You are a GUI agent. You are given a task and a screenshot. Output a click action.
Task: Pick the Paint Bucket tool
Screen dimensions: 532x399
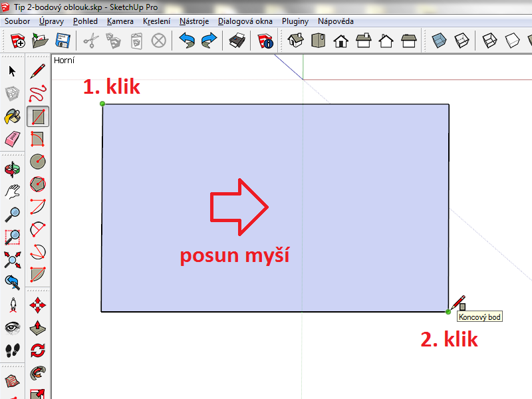tap(12, 117)
